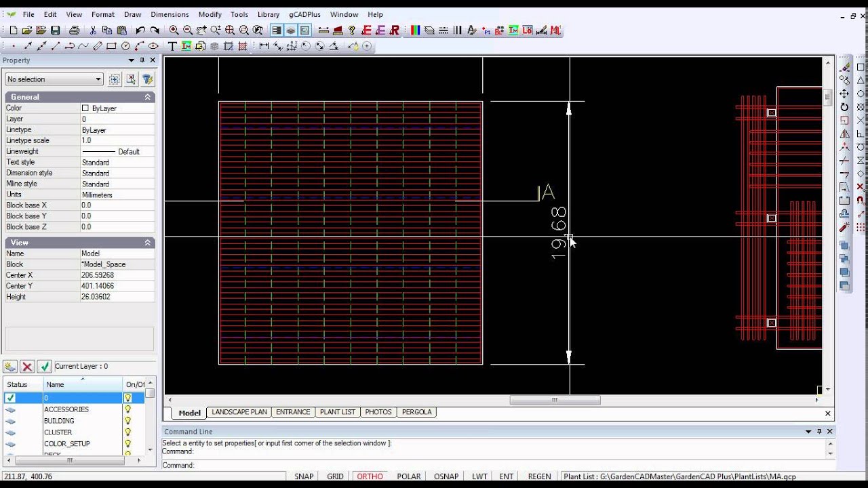Click the Name column header in layers

click(83, 384)
